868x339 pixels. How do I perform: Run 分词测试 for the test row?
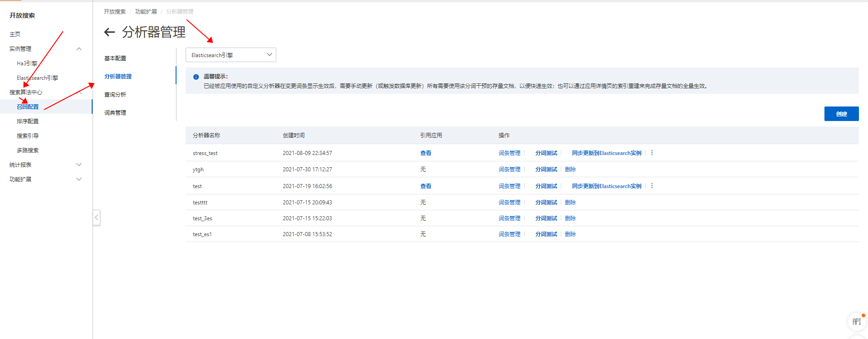pyautogui.click(x=546, y=186)
